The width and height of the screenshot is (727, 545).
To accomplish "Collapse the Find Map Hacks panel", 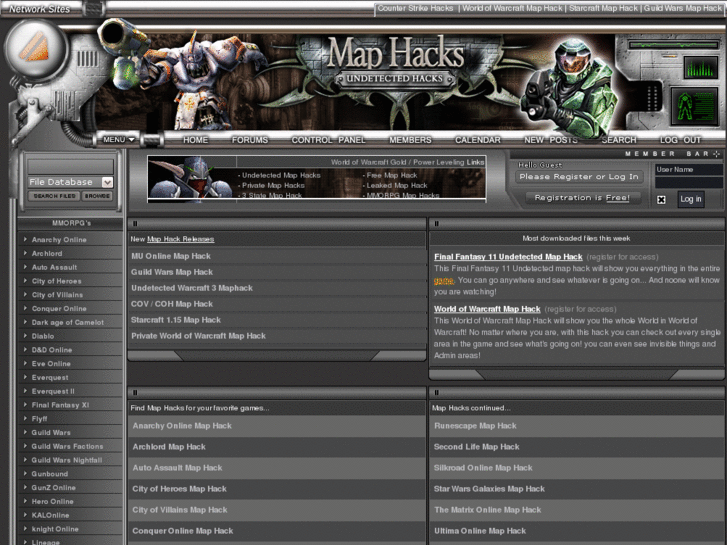I will [135, 392].
